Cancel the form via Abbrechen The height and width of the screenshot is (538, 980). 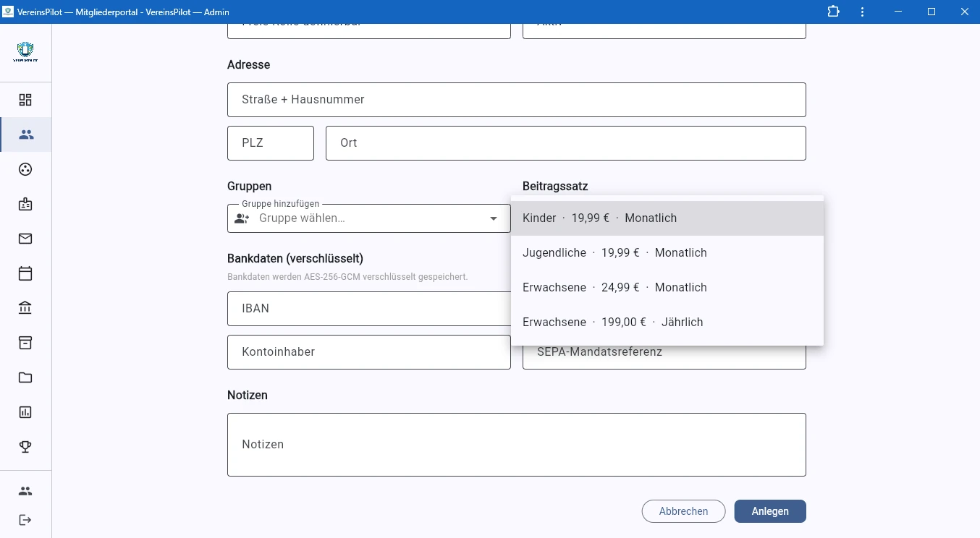tap(683, 511)
